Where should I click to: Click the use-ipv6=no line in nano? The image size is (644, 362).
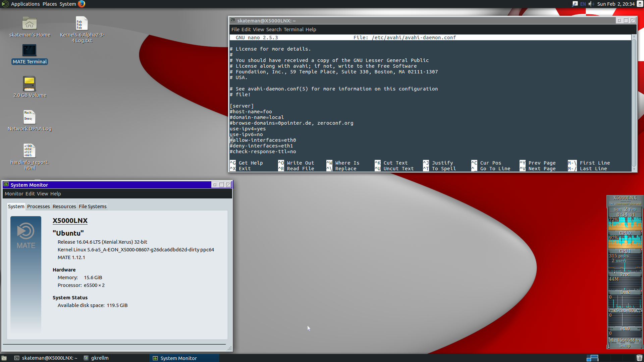tap(246, 134)
